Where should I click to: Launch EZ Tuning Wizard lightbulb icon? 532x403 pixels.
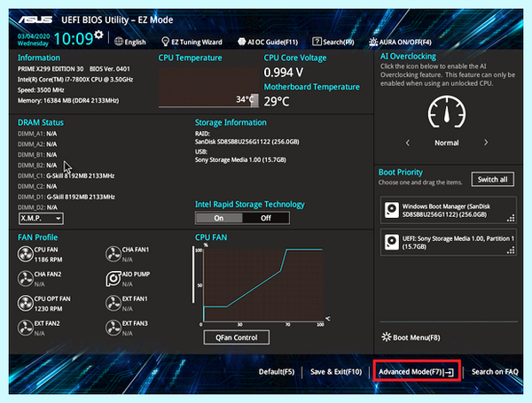pyautogui.click(x=165, y=42)
